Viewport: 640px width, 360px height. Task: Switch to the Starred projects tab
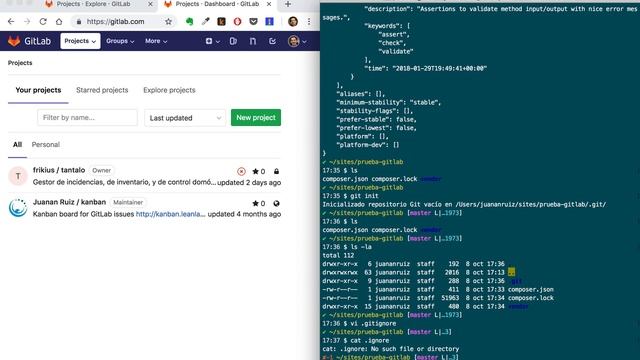(102, 90)
